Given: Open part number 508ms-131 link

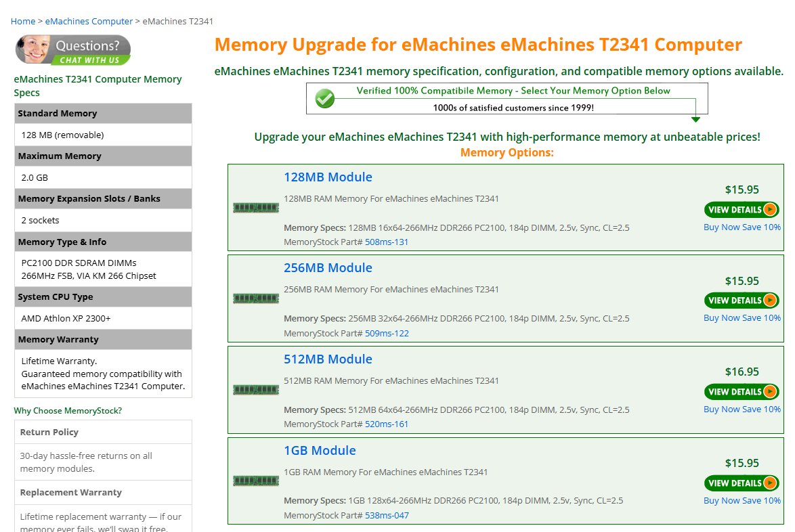Looking at the screenshot, I should 387,242.
